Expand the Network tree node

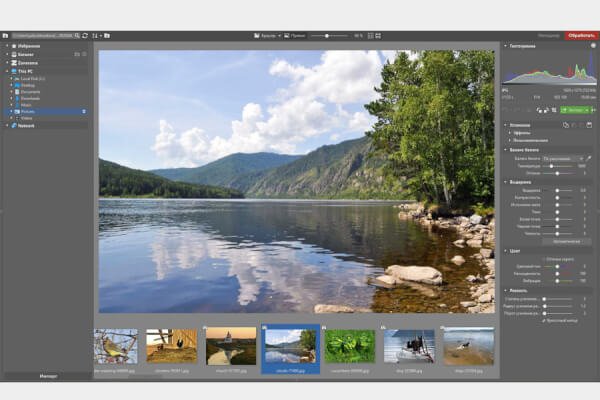point(7,126)
